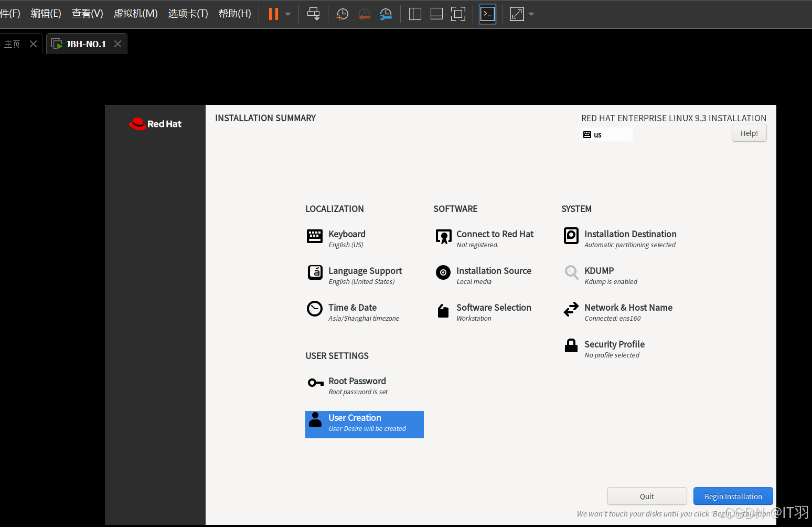This screenshot has height=527, width=812.
Task: Open Time & Date settings
Action: point(352,308)
